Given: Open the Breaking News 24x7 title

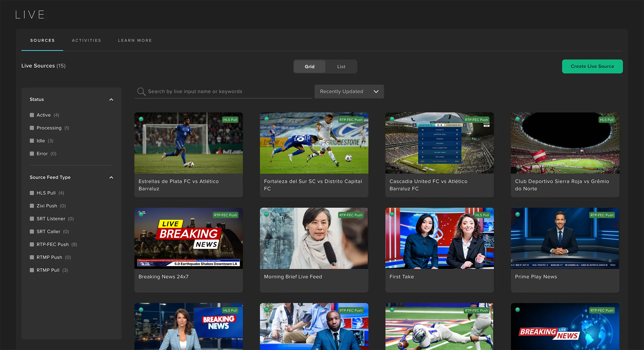Looking at the screenshot, I should point(163,277).
